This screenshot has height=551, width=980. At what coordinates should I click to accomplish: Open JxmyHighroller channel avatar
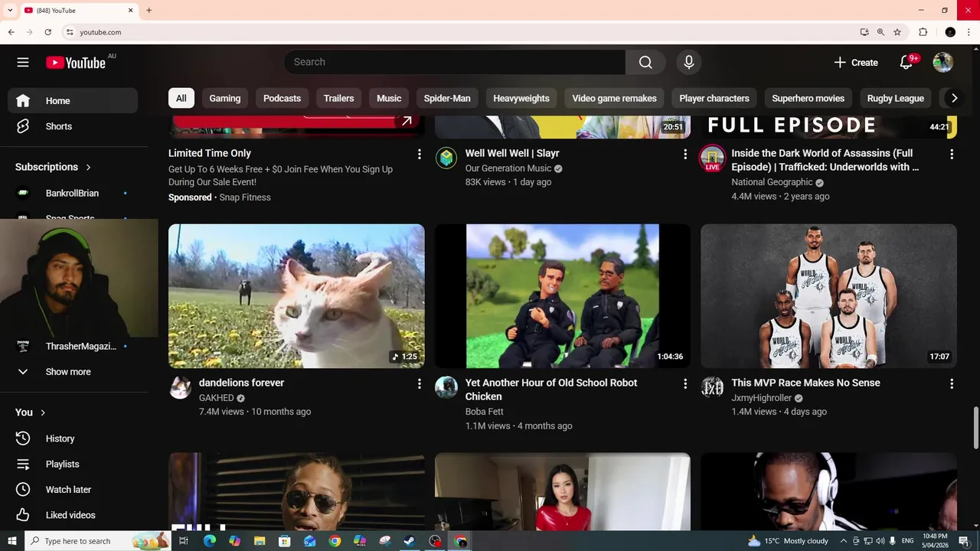point(712,388)
